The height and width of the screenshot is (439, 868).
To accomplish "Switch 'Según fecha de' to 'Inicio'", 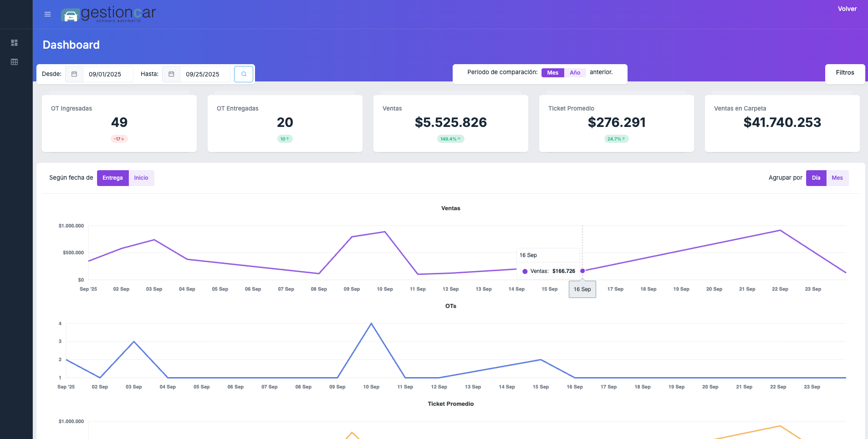I will click(x=141, y=178).
